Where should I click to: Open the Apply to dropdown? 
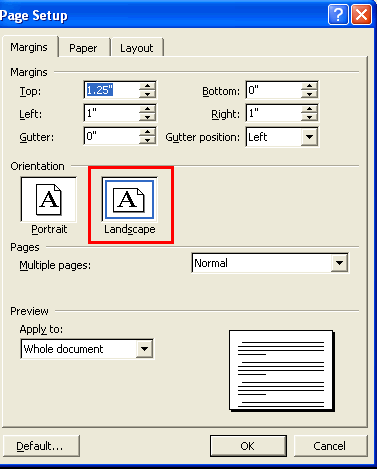click(144, 349)
